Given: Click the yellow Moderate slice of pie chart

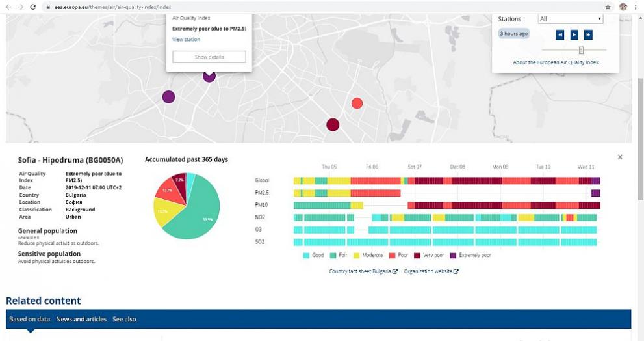Looking at the screenshot, I should [165, 211].
